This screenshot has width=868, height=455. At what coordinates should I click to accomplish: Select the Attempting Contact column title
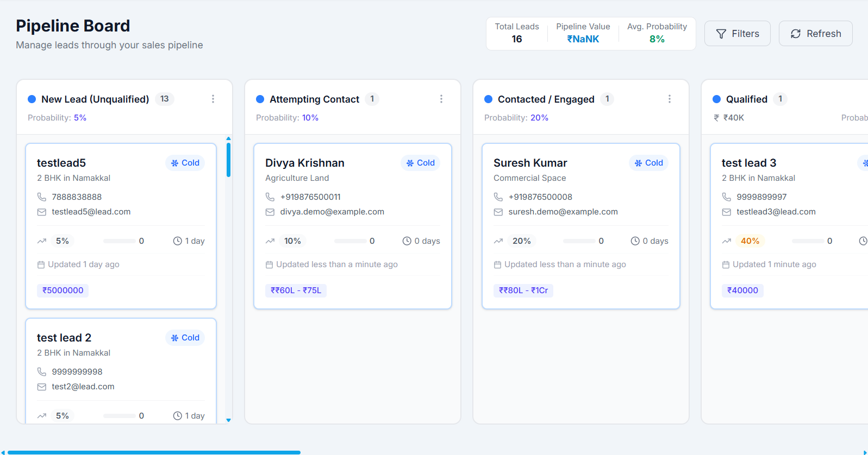pos(314,99)
